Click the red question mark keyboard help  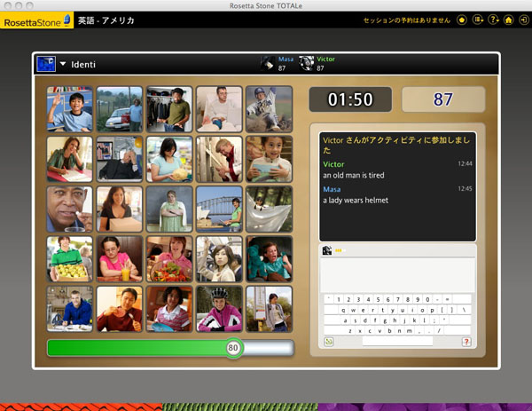465,341
